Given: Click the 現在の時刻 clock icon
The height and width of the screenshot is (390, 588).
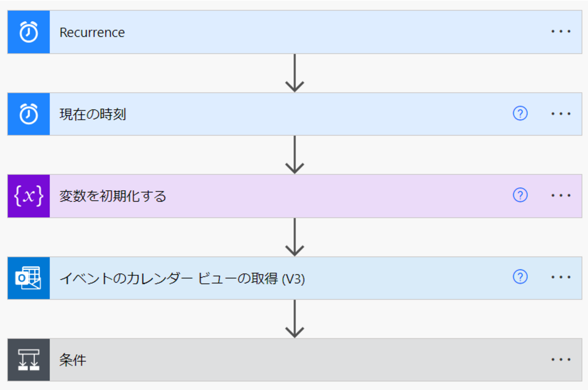Looking at the screenshot, I should (28, 114).
